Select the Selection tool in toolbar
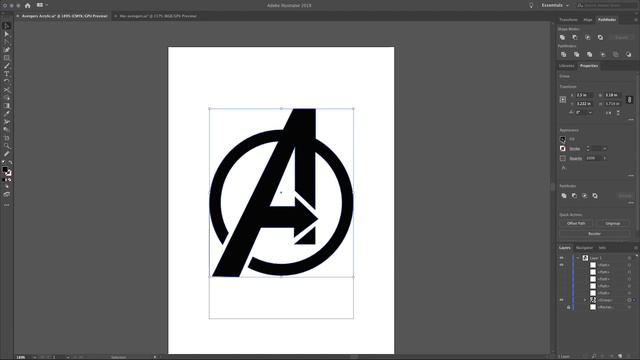The image size is (640, 360). click(7, 26)
